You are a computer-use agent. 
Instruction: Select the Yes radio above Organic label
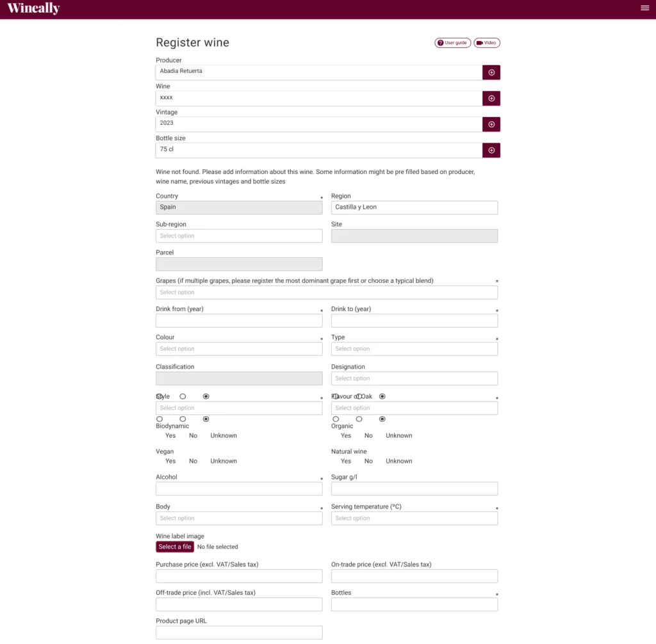pos(336,419)
